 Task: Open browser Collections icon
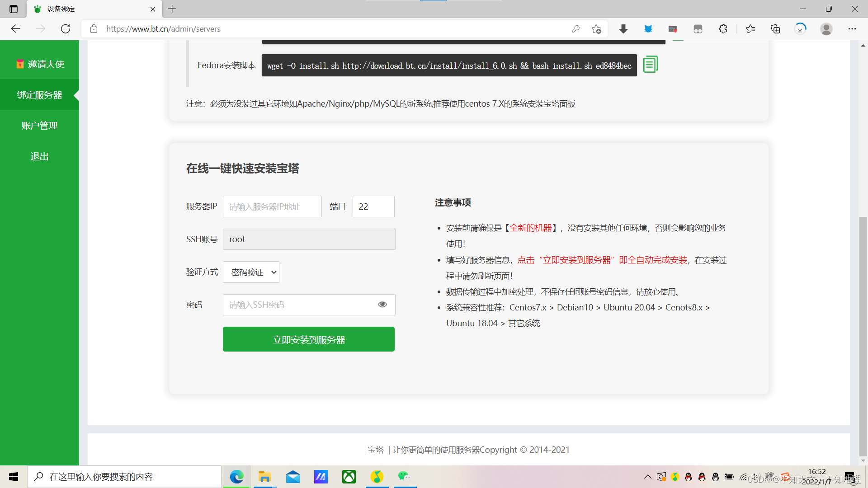775,29
